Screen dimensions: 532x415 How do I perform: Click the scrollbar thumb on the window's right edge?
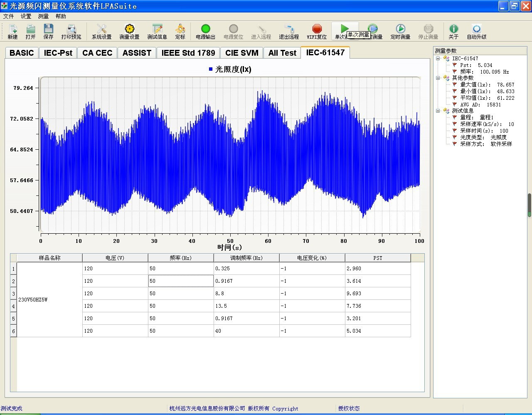point(530,205)
